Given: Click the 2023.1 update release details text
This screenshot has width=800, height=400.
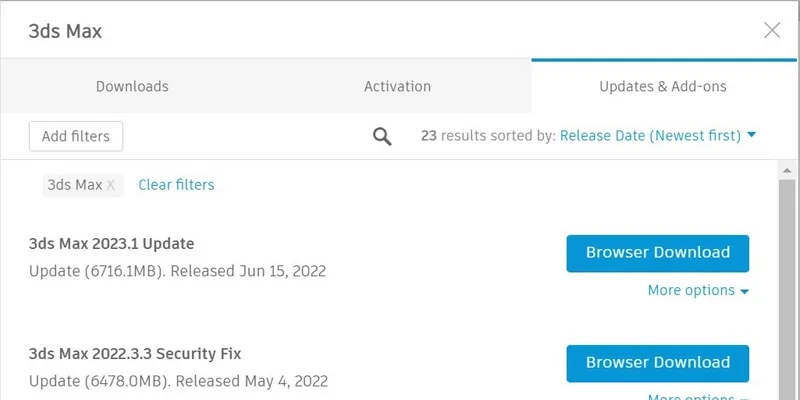Looking at the screenshot, I should tap(177, 271).
